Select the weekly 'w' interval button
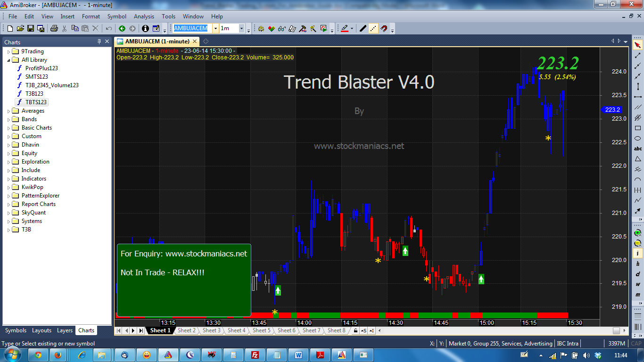The height and width of the screenshot is (362, 644). click(x=638, y=285)
